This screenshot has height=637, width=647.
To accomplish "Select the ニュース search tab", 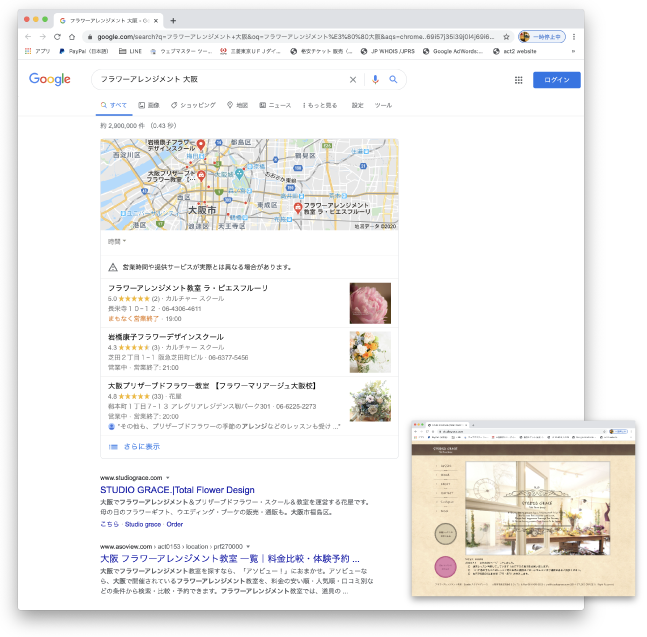I will [x=276, y=105].
